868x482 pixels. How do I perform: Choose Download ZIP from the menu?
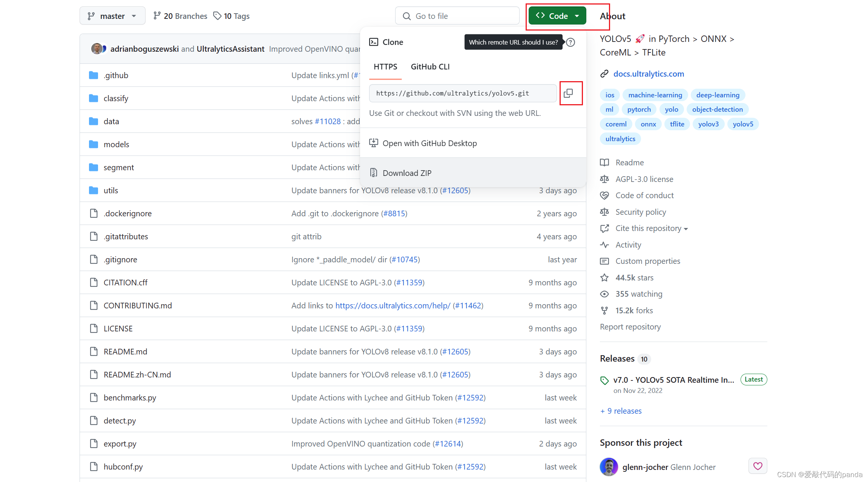click(x=406, y=173)
